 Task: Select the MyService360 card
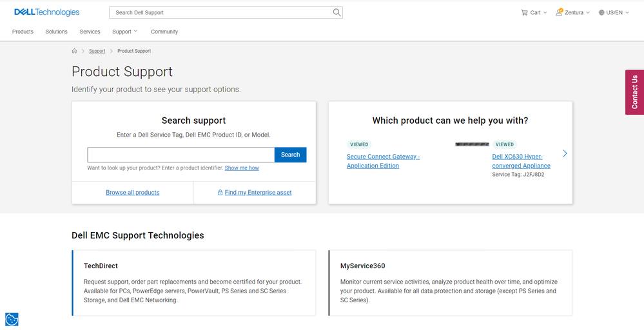pyautogui.click(x=451, y=283)
